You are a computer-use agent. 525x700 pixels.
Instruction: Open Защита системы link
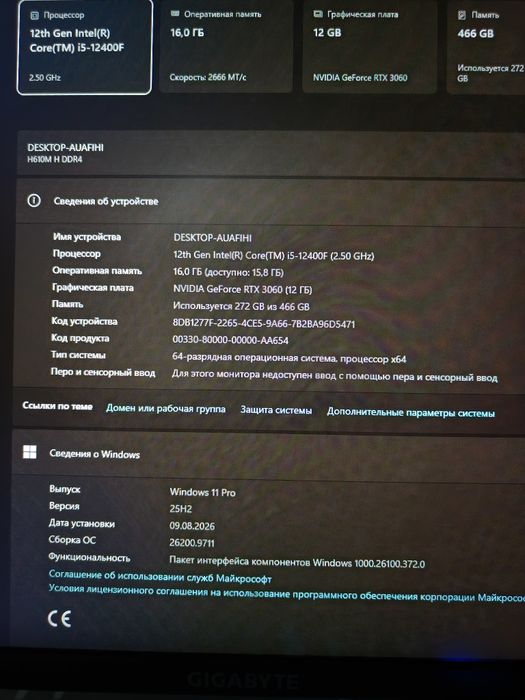[276, 410]
